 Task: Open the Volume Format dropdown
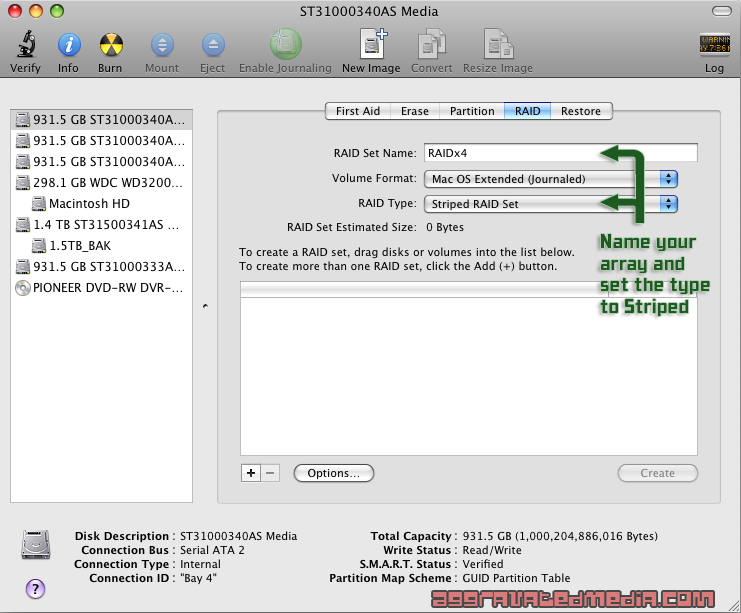point(551,179)
